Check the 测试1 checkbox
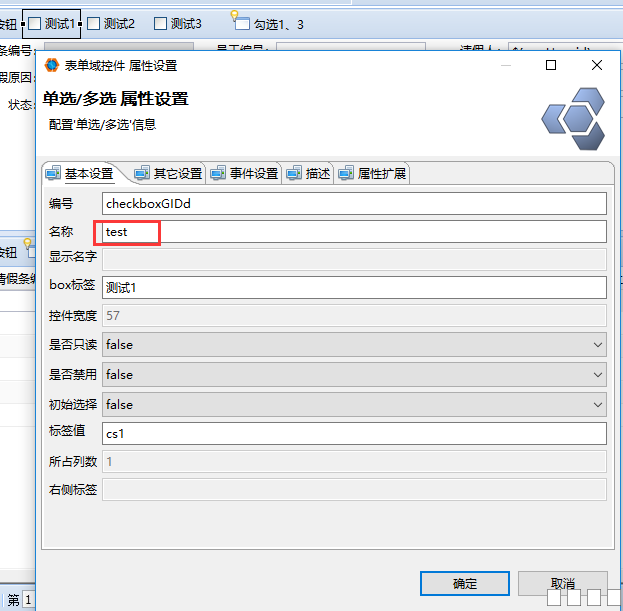 tap(35, 23)
